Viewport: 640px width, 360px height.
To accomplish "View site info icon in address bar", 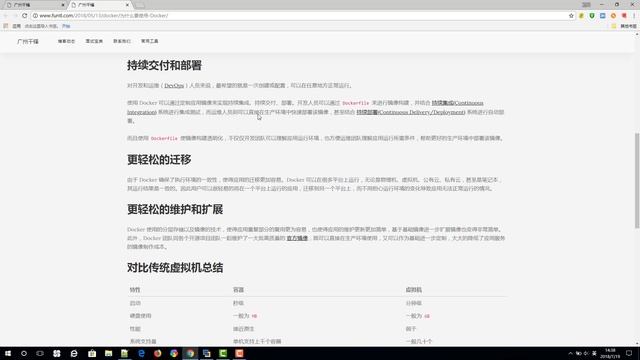I will (x=35, y=16).
